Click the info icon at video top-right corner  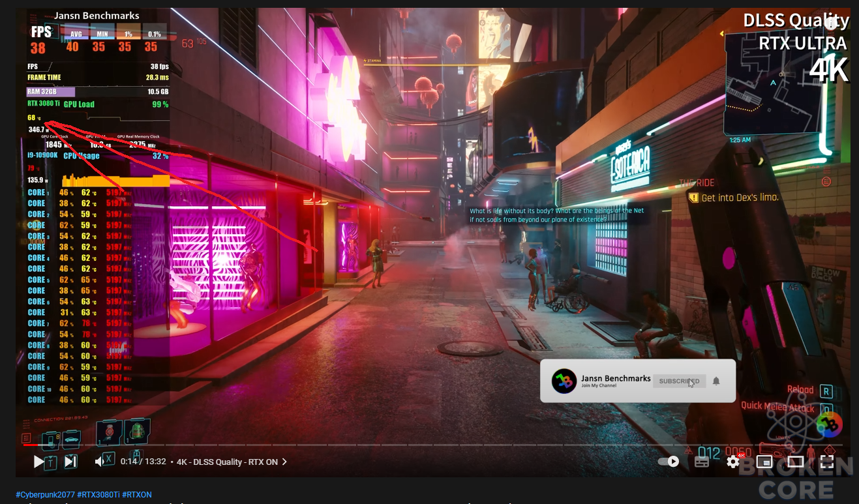click(x=831, y=23)
